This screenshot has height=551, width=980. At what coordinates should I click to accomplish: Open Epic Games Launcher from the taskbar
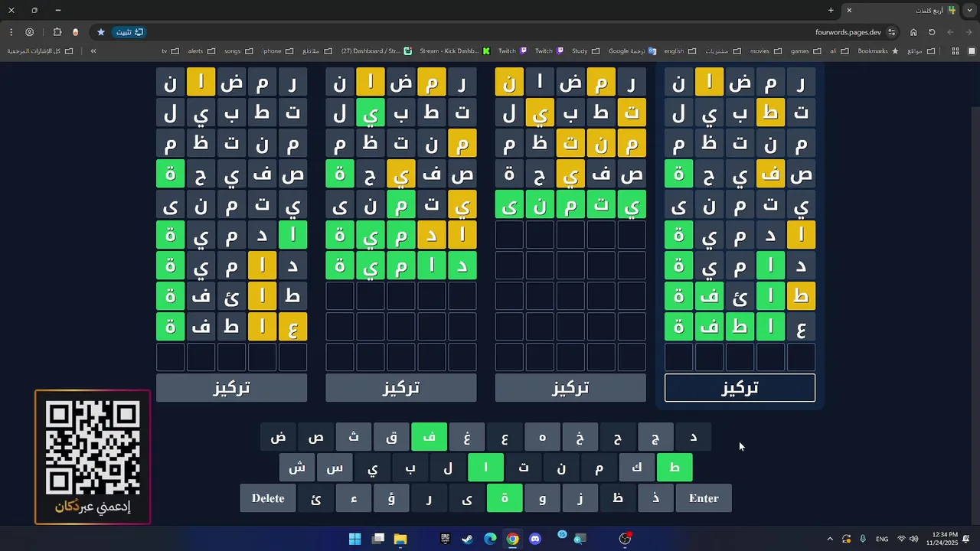coord(445,539)
